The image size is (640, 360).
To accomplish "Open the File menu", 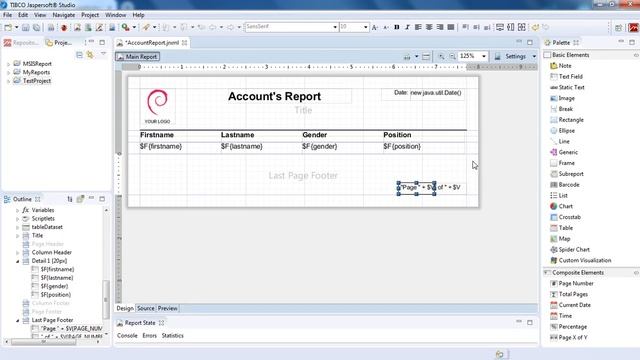I will pos(7,15).
